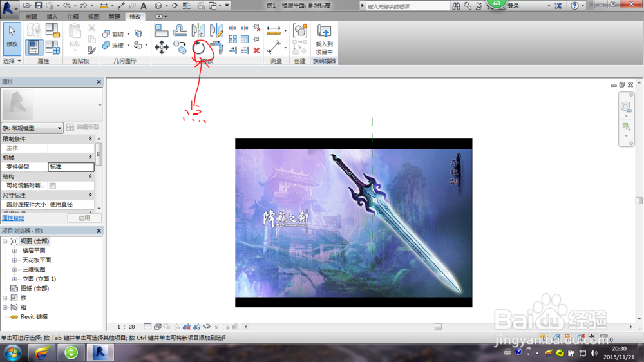Screen dimensions: 644x362
Task: Open the 属性帮助 link
Action: tap(13, 218)
